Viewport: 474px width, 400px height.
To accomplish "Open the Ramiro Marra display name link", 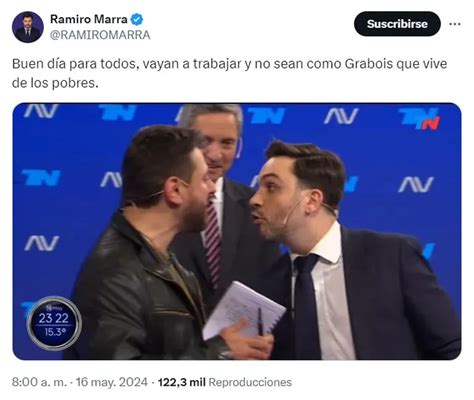I will pos(89,19).
